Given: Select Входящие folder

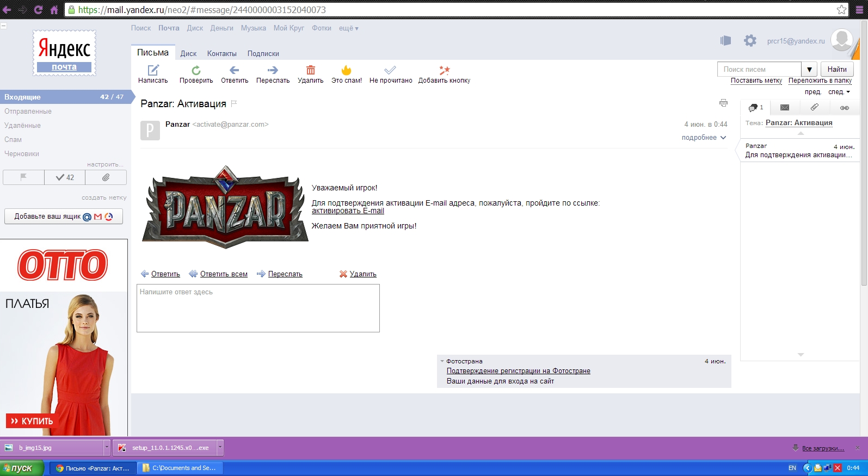Looking at the screenshot, I should pos(65,97).
